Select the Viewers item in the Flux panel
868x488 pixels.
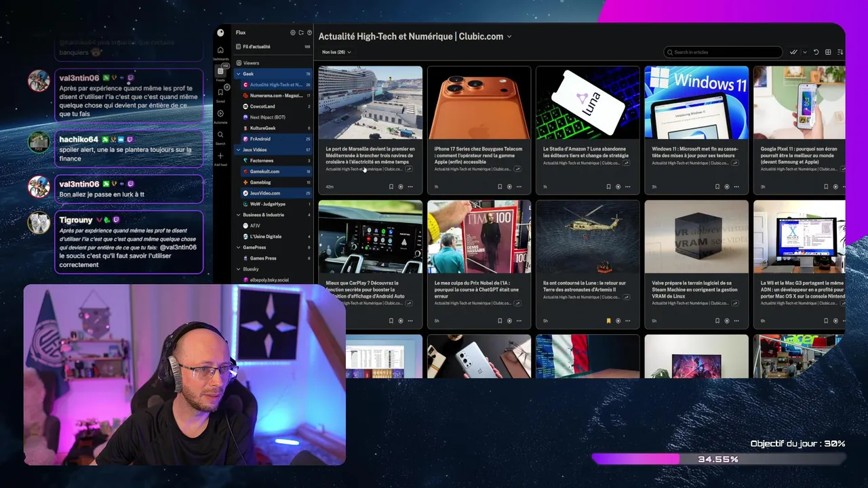pos(273,63)
